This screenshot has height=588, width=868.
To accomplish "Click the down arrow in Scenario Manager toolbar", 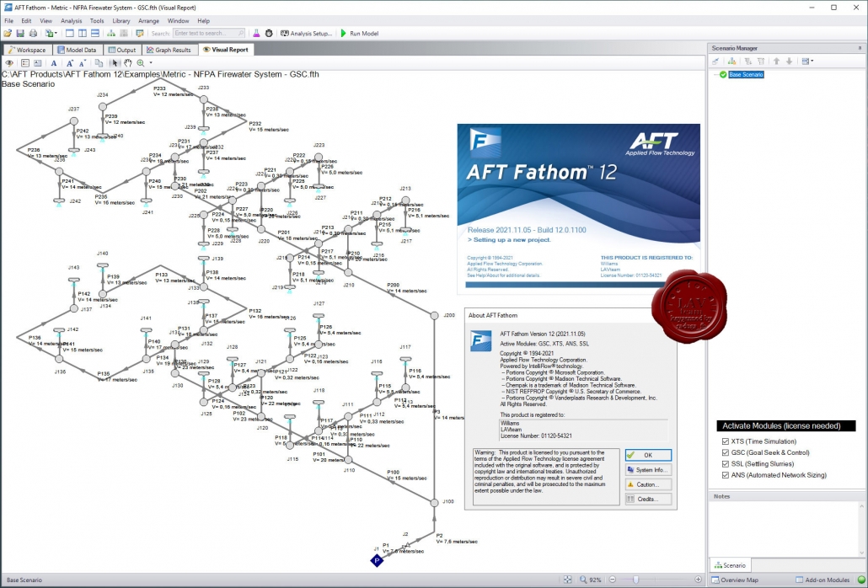I will point(790,61).
